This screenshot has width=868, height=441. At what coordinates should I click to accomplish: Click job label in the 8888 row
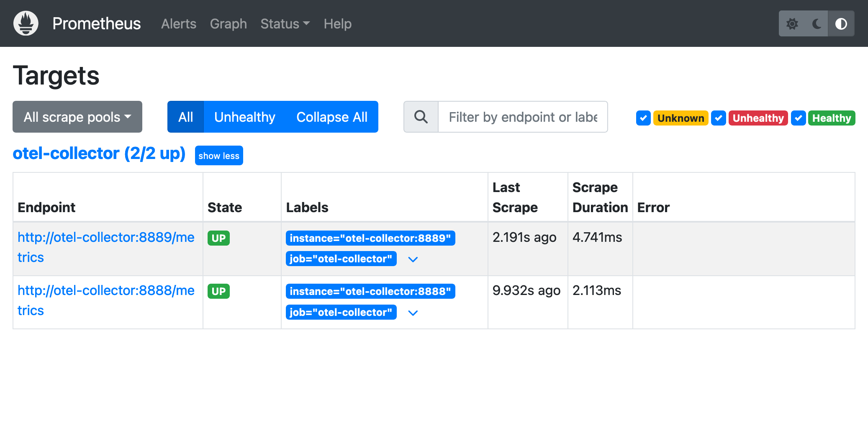tap(341, 312)
